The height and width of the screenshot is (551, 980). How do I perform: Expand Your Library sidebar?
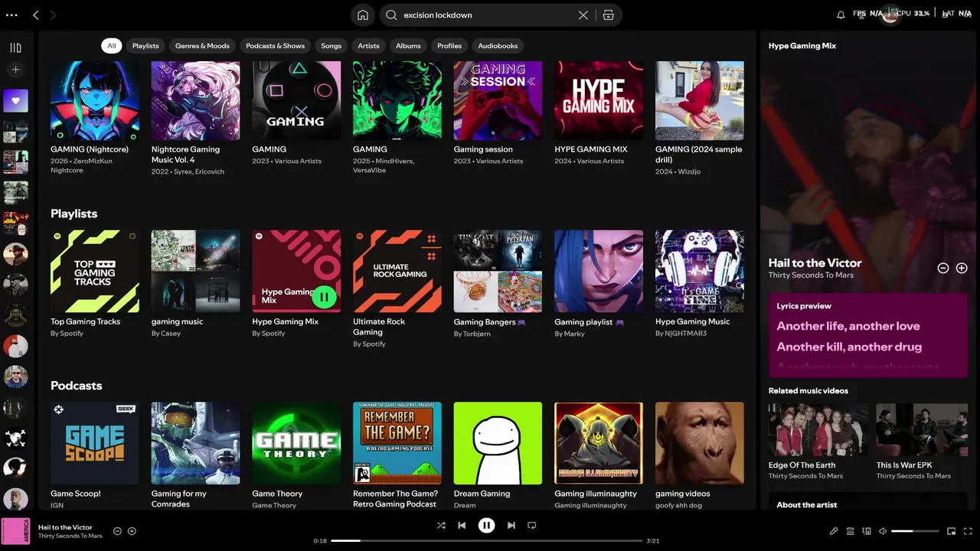pyautogui.click(x=15, y=47)
